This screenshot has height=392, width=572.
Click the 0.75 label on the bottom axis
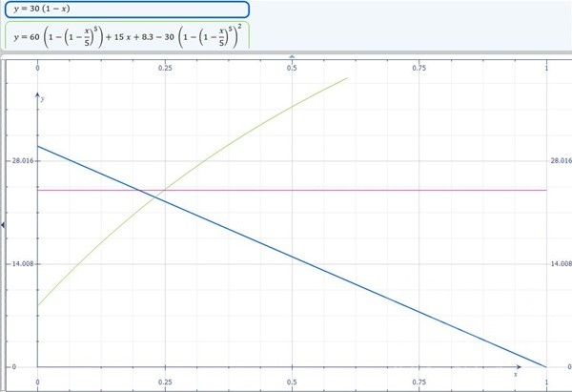419,382
